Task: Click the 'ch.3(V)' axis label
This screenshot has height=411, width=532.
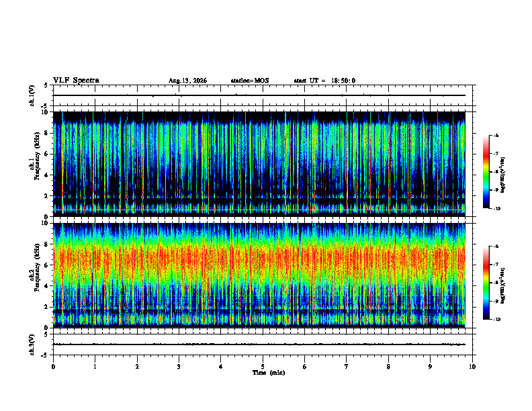Action: [x=32, y=345]
